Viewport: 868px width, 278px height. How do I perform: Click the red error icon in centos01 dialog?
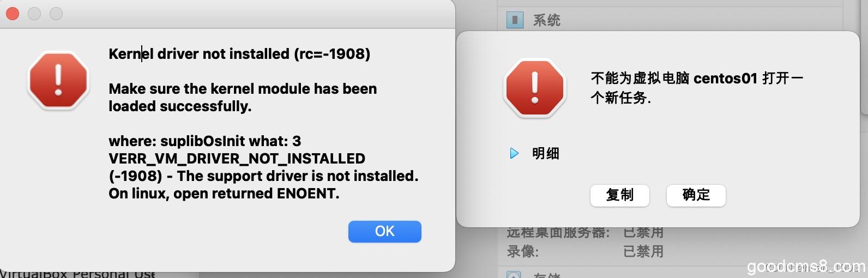[x=534, y=88]
